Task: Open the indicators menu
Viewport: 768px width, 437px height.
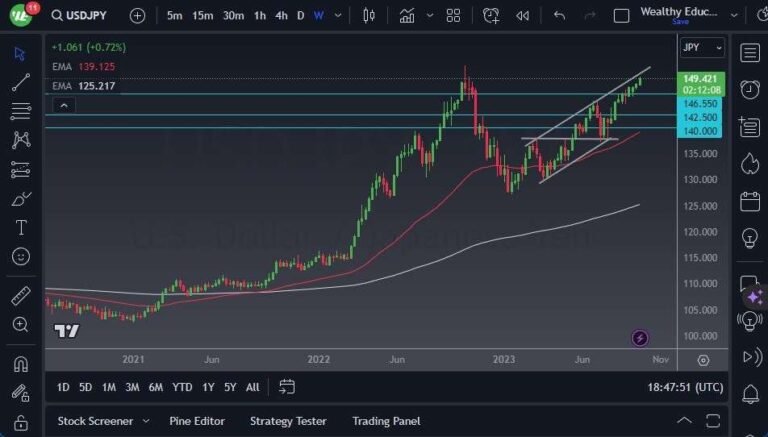Action: point(407,16)
